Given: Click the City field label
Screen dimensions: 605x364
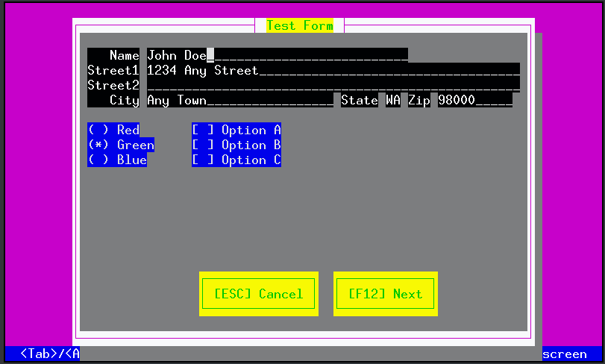Looking at the screenshot, I should (x=125, y=100).
